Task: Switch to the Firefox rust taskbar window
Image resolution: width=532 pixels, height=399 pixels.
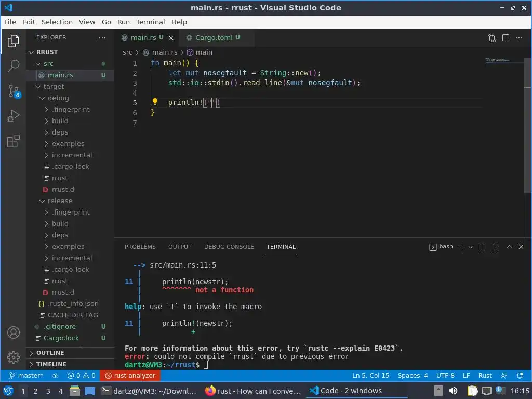Action: click(253, 391)
